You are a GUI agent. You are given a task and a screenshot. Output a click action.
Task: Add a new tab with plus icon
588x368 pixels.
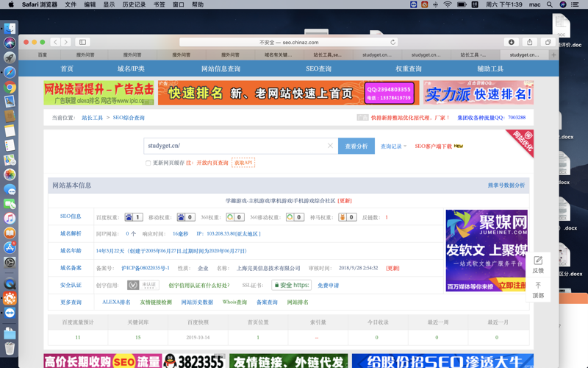point(553,54)
